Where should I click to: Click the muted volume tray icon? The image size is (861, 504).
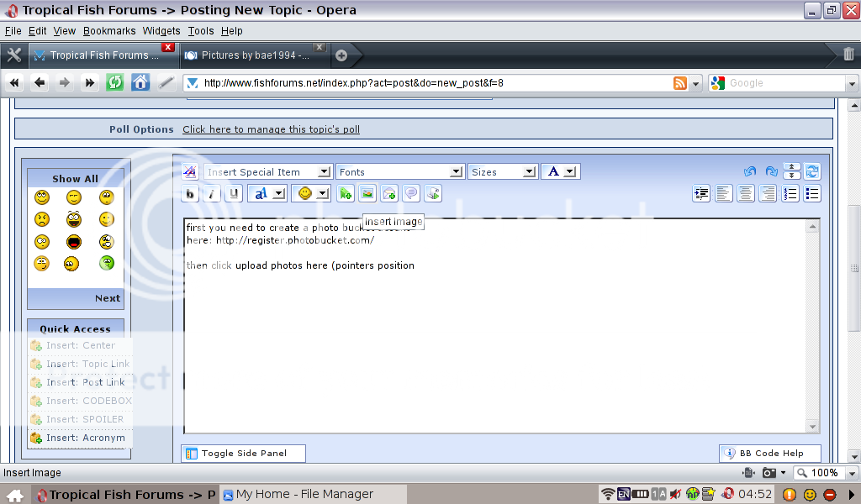pos(675,494)
